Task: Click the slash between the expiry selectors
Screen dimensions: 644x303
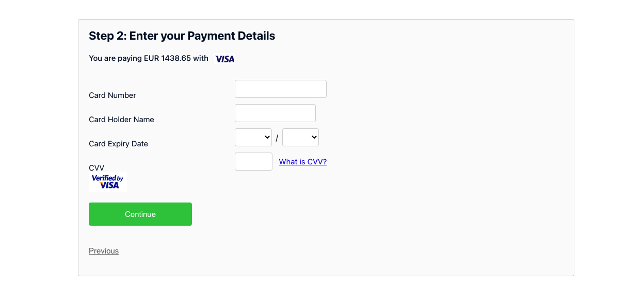Action: coord(277,138)
